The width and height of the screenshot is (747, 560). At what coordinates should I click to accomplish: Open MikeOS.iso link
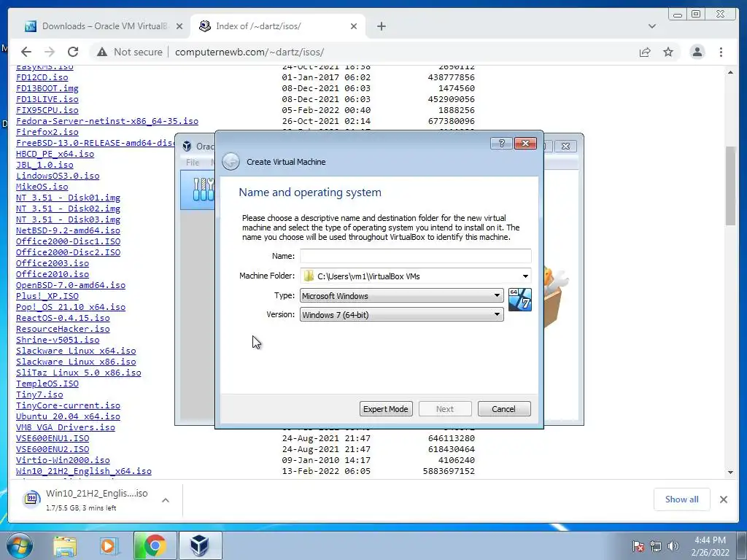pyautogui.click(x=42, y=187)
